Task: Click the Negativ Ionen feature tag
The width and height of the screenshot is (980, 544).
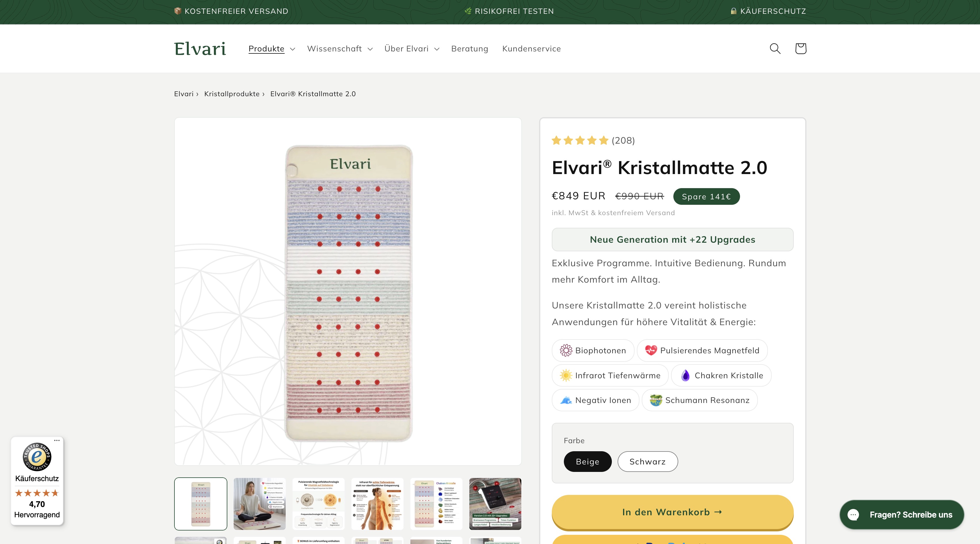Action: pos(595,400)
